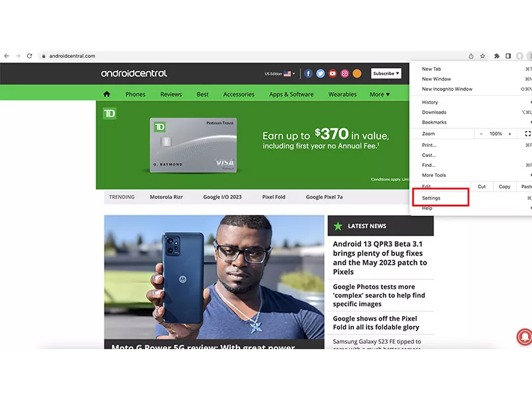
Task: Open the Chrome profile avatar
Action: 519,56
